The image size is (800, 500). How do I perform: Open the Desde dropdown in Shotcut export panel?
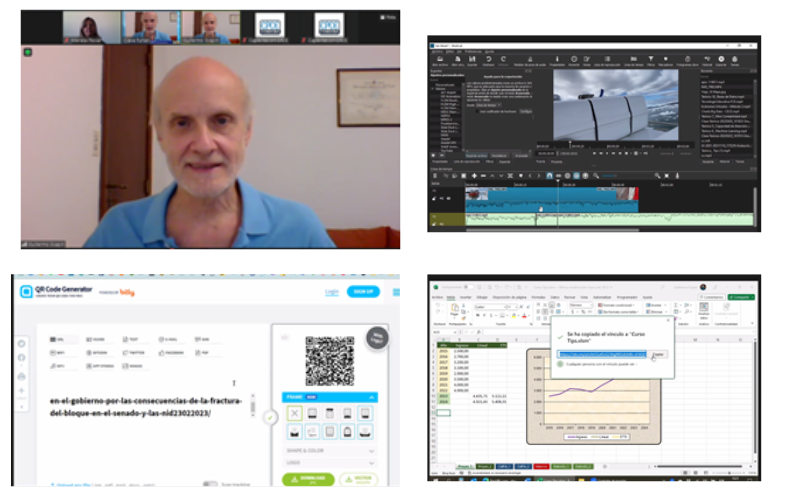(488, 105)
